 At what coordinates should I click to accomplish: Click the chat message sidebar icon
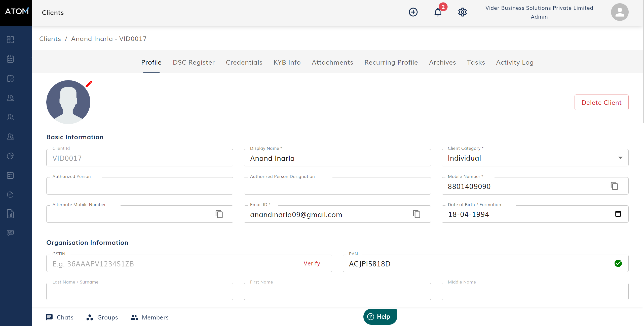(x=10, y=233)
